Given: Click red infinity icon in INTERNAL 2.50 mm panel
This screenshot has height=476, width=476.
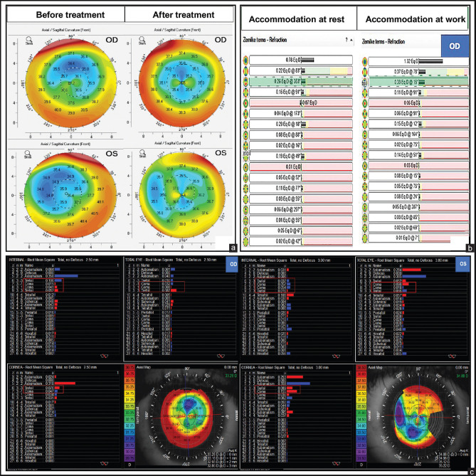Looking at the screenshot, I should (104, 356).
